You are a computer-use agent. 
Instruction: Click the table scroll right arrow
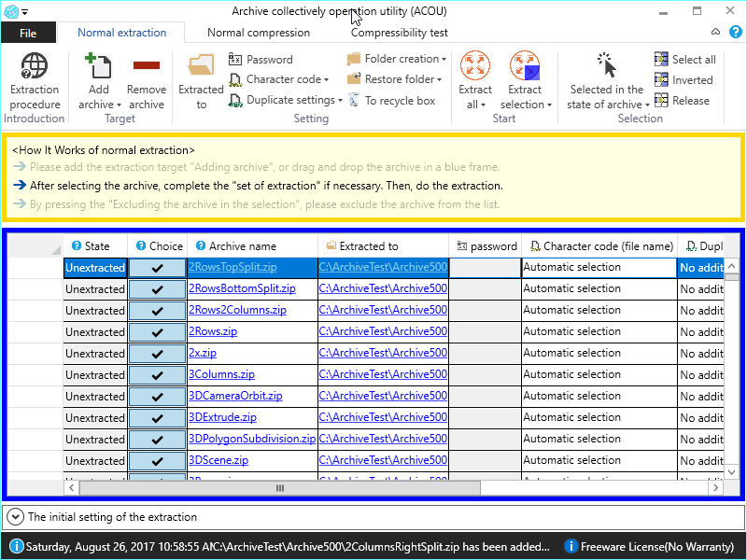click(x=715, y=487)
